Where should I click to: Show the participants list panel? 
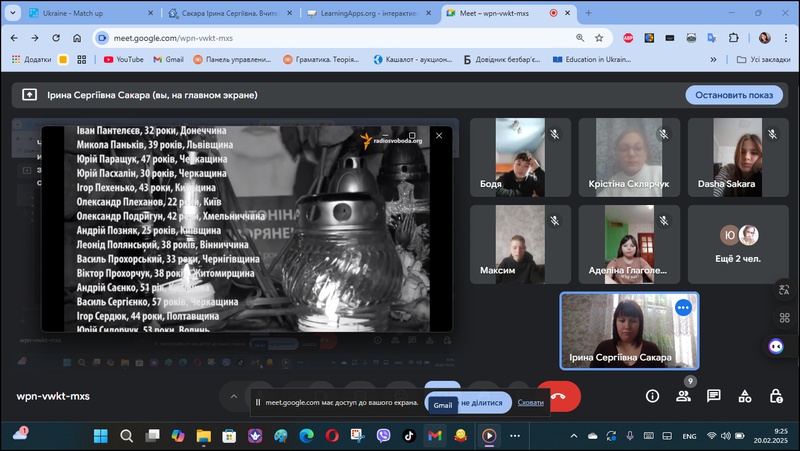[683, 396]
